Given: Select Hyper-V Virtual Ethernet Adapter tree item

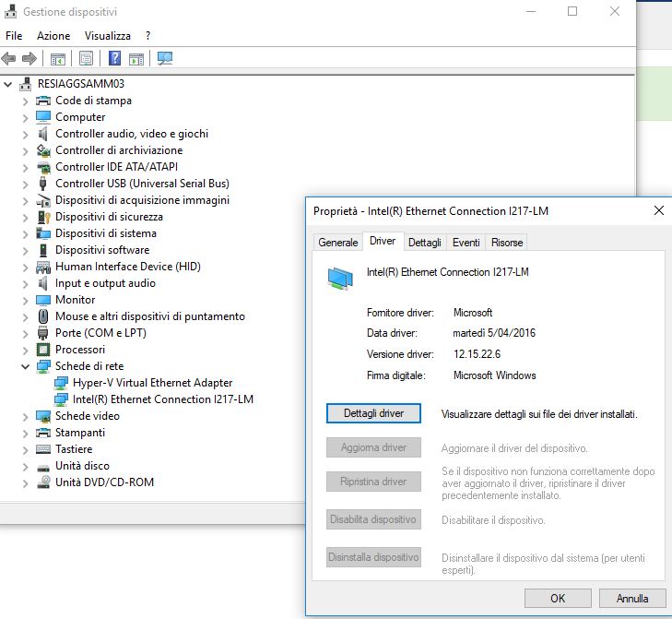Looking at the screenshot, I should point(153,383).
